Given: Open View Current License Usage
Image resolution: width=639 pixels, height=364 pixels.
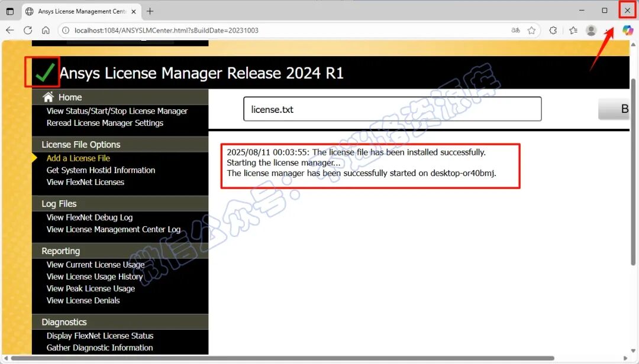Looking at the screenshot, I should [x=95, y=265].
